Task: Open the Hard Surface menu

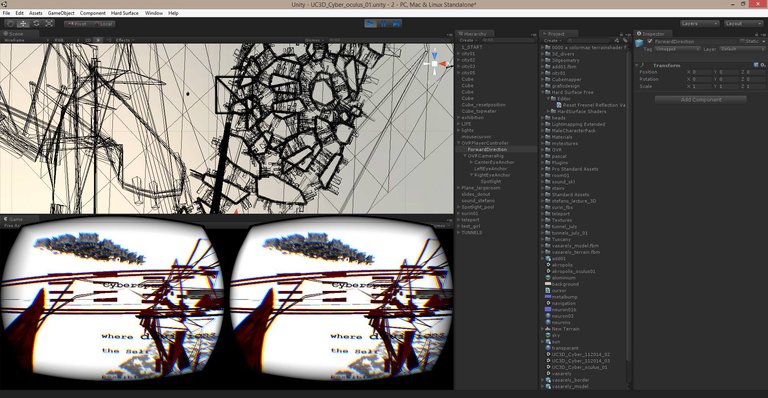Action: [x=124, y=13]
